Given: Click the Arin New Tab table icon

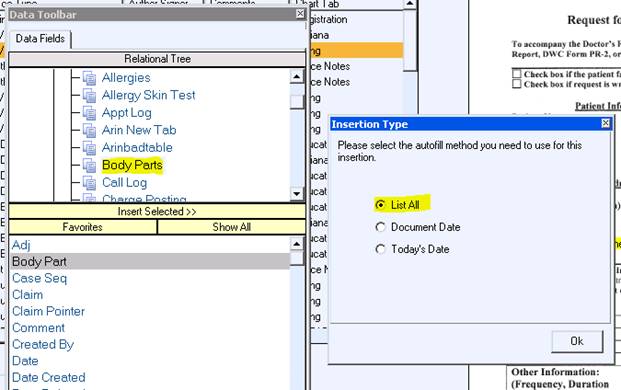Looking at the screenshot, I should pos(89,130).
